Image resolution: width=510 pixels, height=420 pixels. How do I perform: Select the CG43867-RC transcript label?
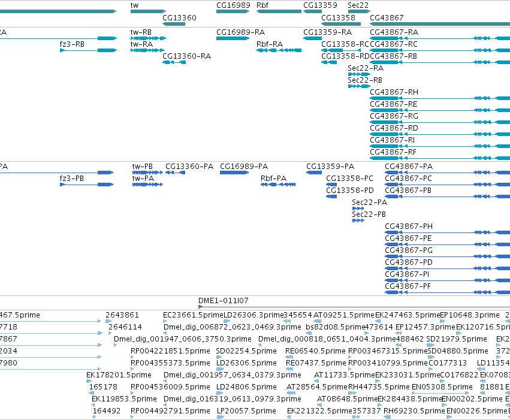point(394,44)
